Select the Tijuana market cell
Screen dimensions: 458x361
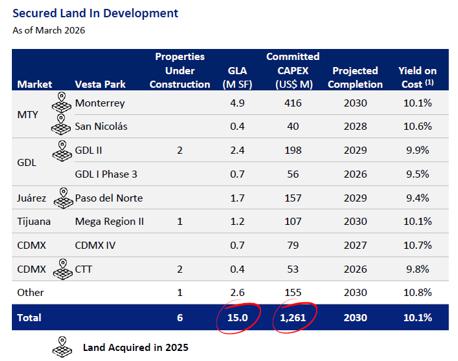click(x=34, y=222)
